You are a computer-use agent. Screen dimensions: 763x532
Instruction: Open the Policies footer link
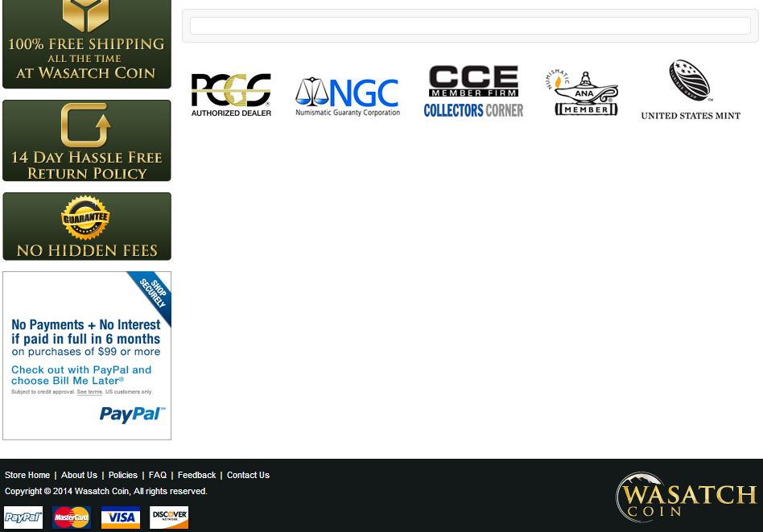122,475
